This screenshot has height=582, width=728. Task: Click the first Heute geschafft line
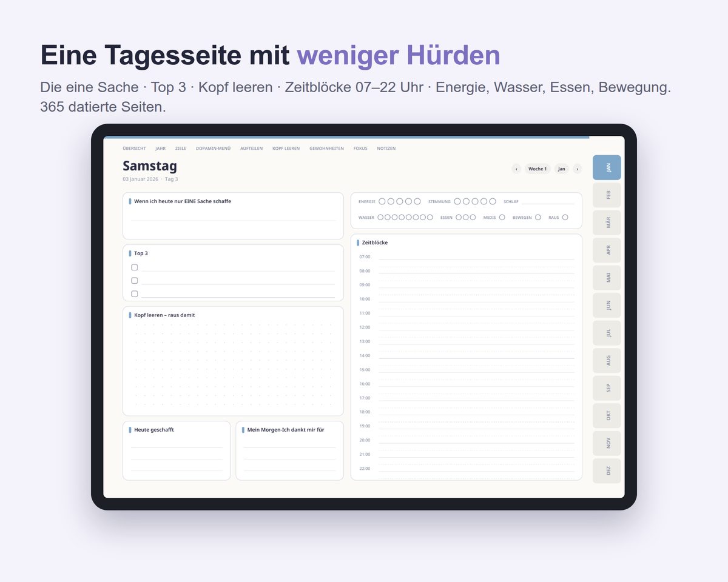tap(177, 447)
